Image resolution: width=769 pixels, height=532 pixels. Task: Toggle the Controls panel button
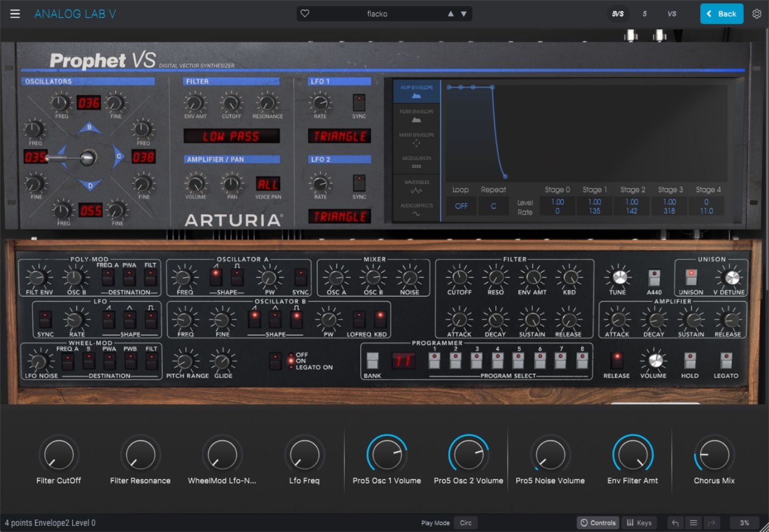(x=598, y=523)
